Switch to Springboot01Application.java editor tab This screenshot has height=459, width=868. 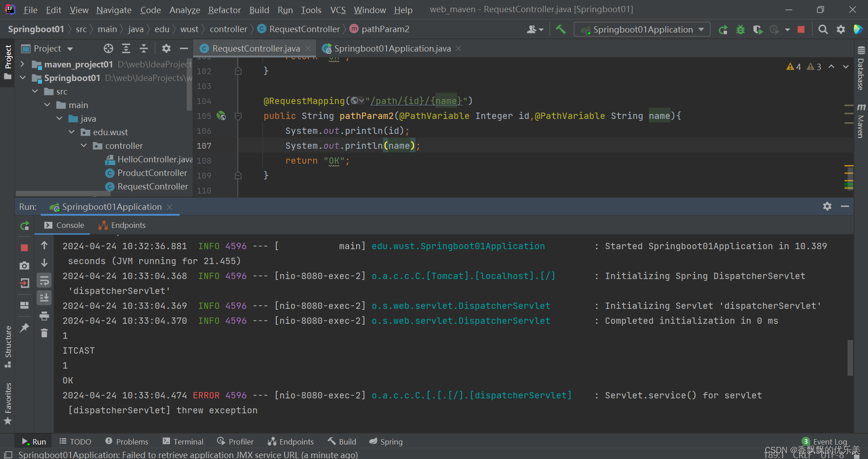click(x=392, y=49)
